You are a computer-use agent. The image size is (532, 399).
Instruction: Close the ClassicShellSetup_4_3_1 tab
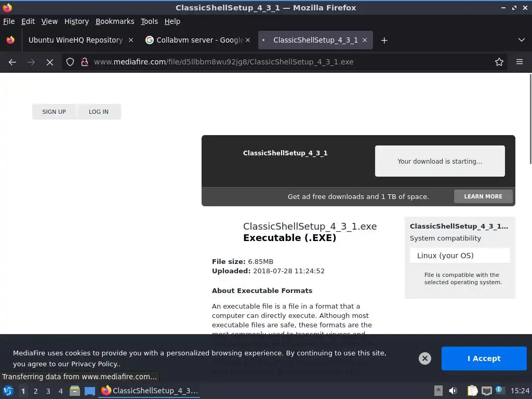[365, 40]
